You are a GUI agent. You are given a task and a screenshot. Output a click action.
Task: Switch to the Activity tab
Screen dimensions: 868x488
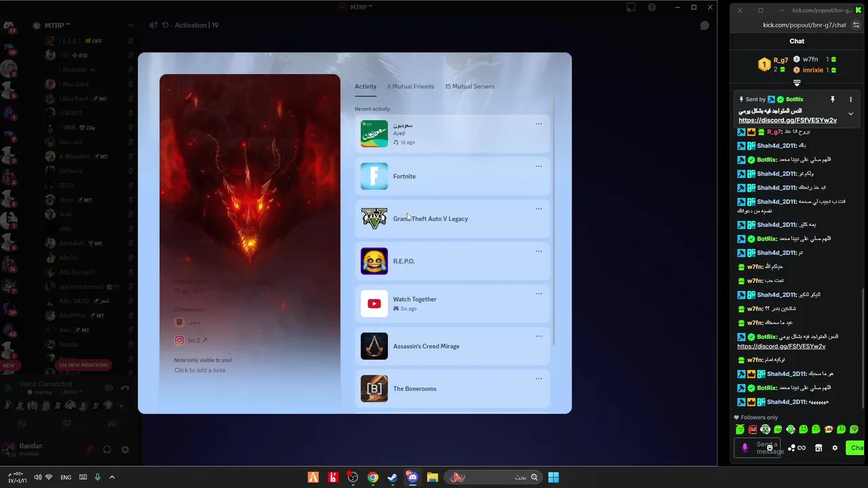[x=366, y=87]
